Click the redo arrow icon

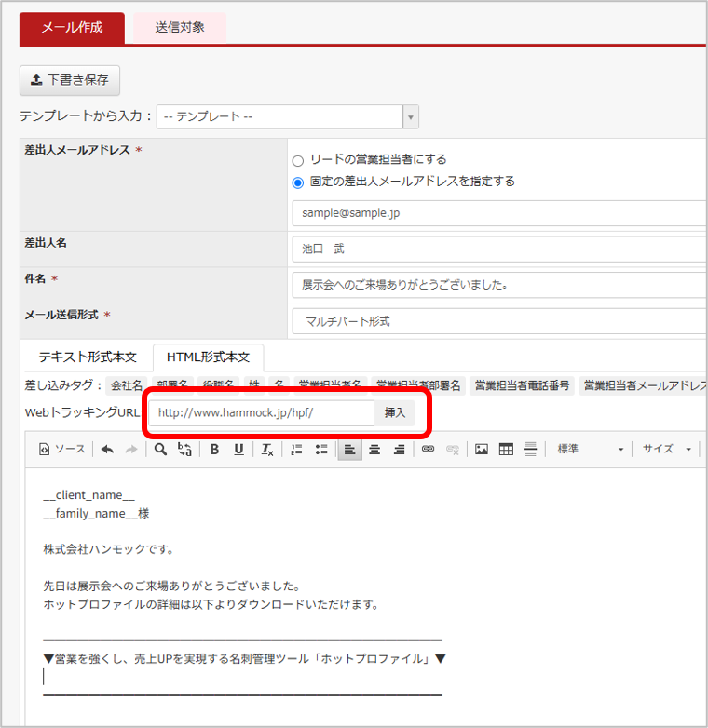tap(132, 449)
